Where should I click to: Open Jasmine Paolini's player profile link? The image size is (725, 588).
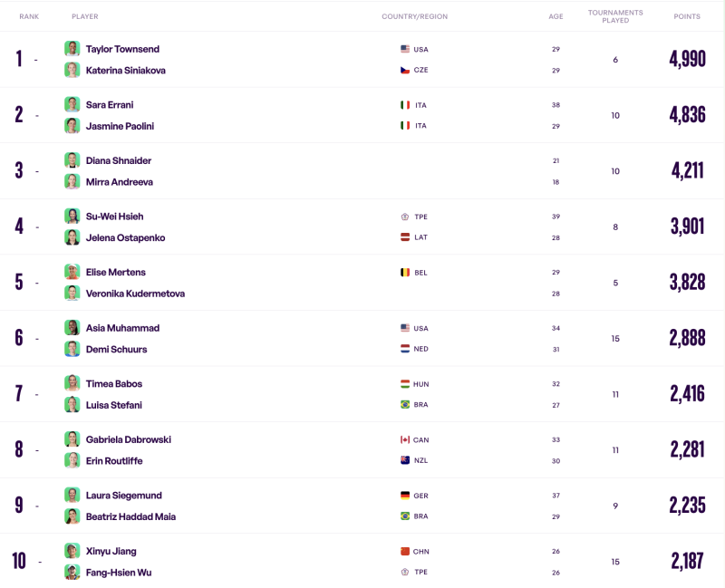[x=120, y=126]
